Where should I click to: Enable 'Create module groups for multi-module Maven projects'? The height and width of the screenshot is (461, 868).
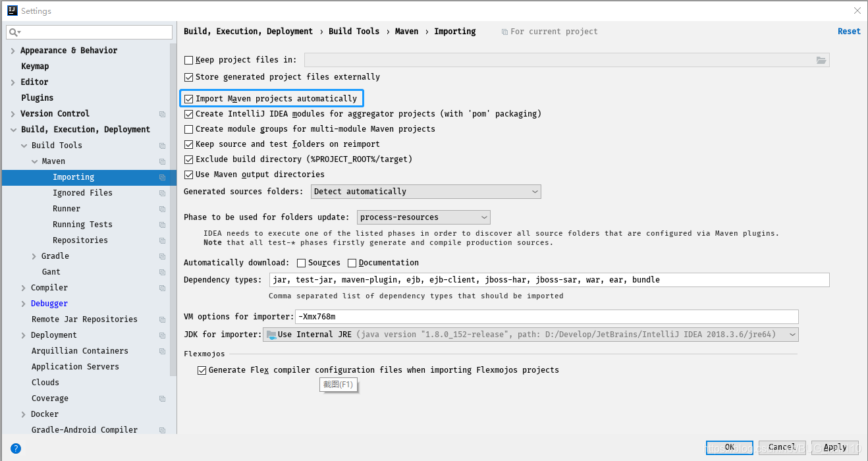[x=189, y=128]
